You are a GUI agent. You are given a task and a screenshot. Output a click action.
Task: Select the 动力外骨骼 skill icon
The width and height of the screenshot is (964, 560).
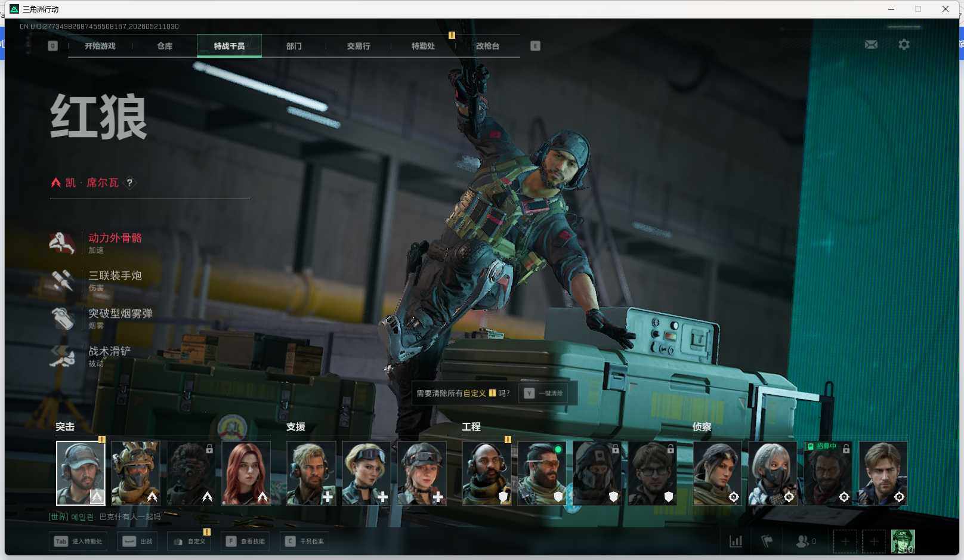tap(63, 243)
